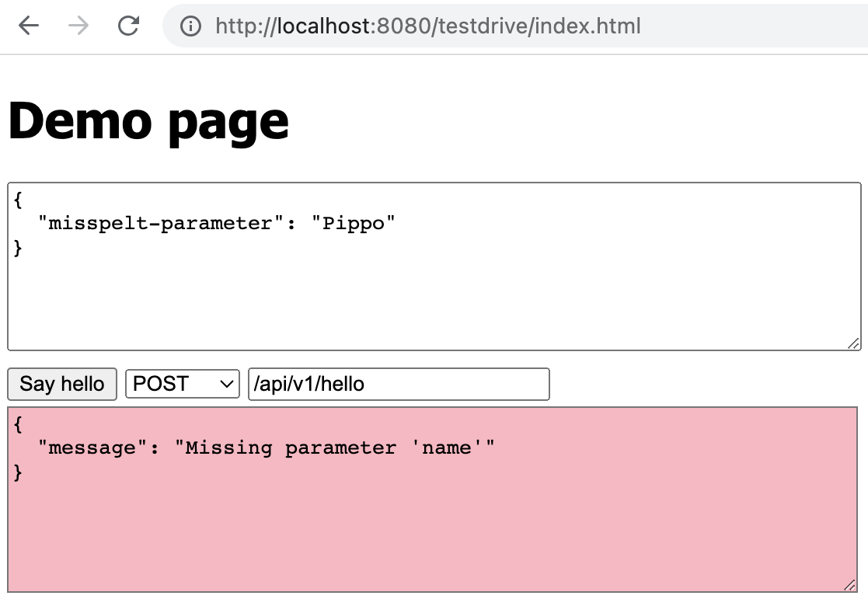This screenshot has height=599, width=868.
Task: Click the Demo page heading
Action: (x=148, y=120)
